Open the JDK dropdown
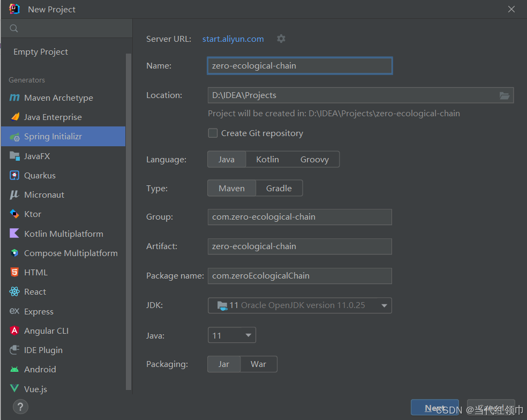This screenshot has height=420, width=527. tap(300, 305)
